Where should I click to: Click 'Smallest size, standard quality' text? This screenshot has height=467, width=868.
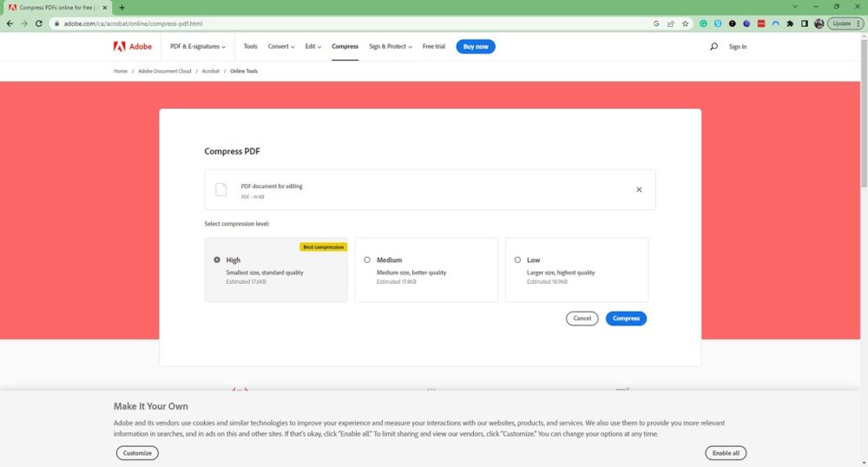click(265, 273)
